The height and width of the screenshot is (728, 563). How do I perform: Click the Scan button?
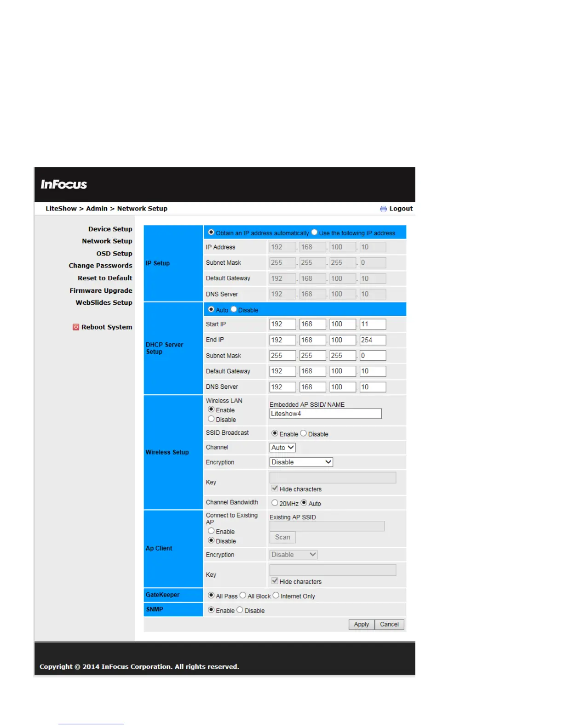pyautogui.click(x=282, y=537)
